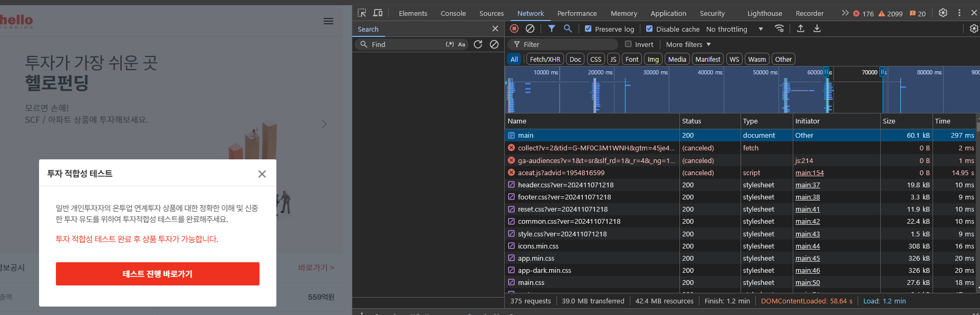Viewport: 980px width, 315px height.
Task: Select the icons.min.css request
Action: [x=740, y=246]
